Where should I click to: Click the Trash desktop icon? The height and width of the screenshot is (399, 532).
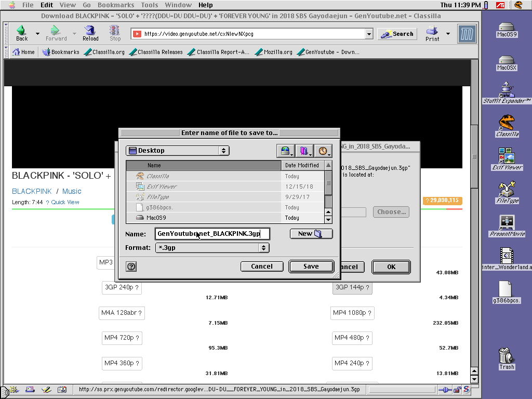click(507, 358)
